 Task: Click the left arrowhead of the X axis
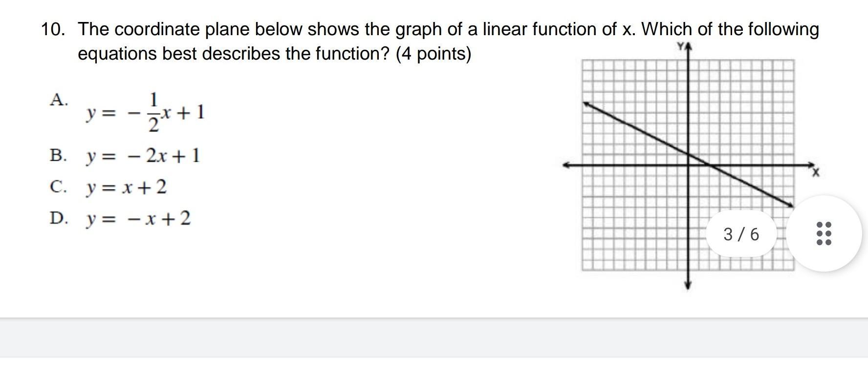(x=567, y=166)
